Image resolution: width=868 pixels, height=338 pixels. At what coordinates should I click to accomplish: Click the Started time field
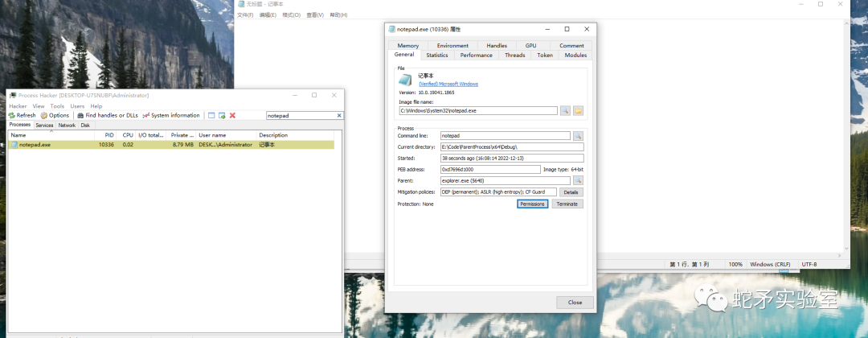point(512,158)
